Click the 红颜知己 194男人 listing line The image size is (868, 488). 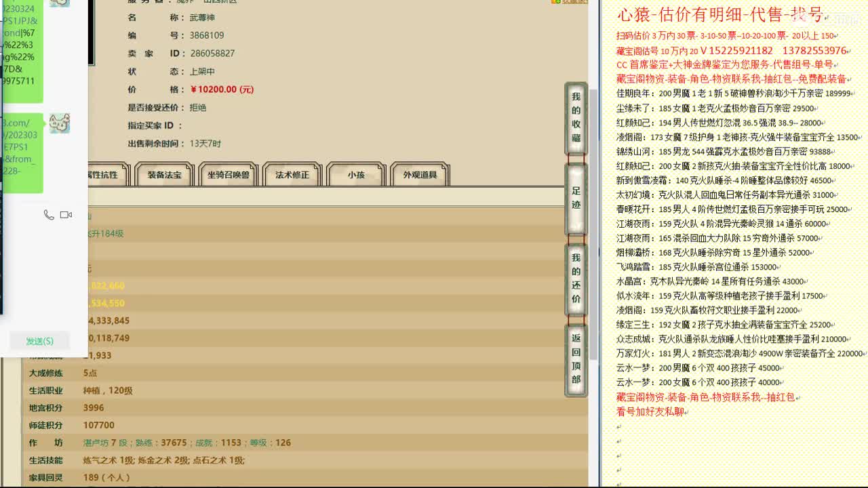tap(719, 123)
